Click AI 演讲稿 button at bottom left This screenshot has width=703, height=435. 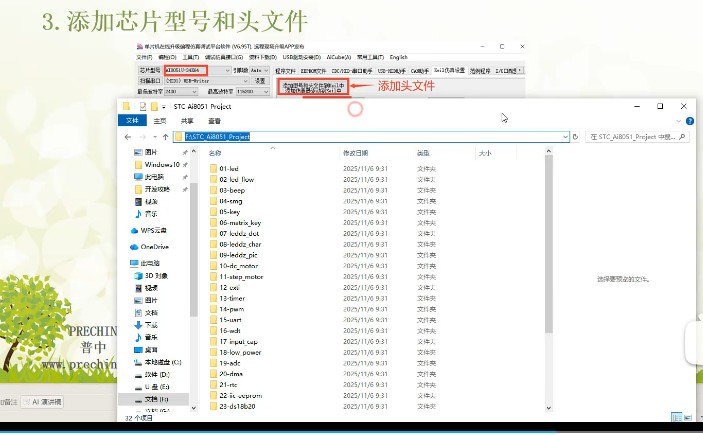43,402
